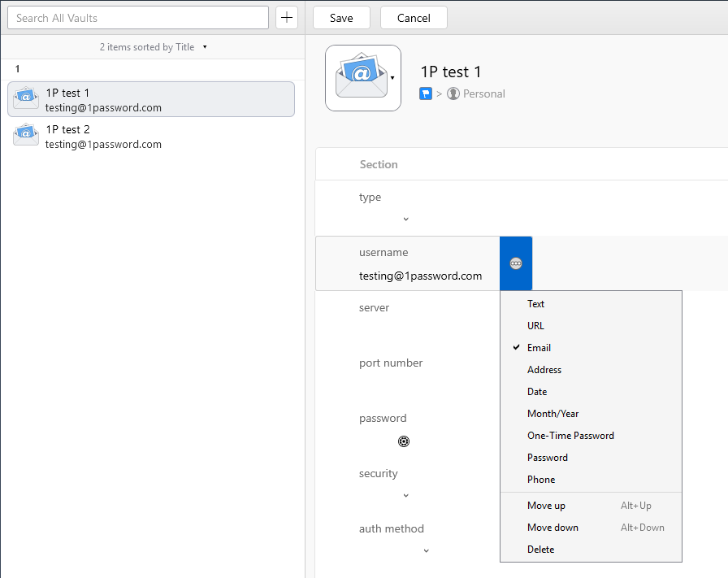Choose One-Time Password field type

tap(591, 436)
